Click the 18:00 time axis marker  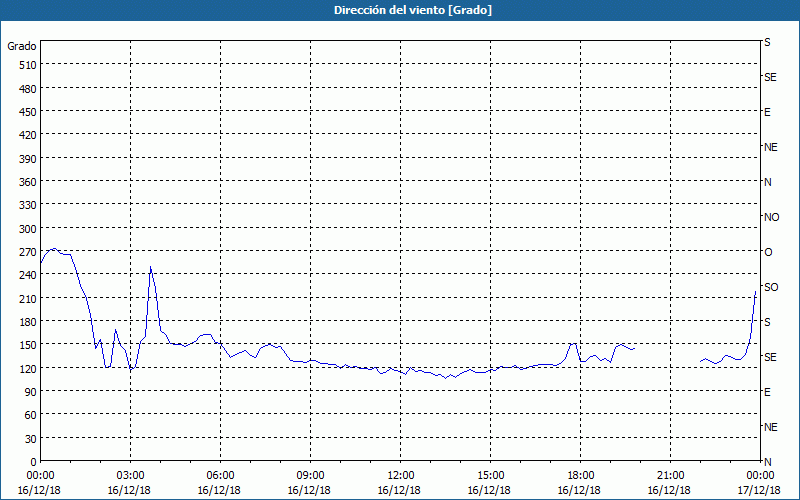tap(580, 476)
